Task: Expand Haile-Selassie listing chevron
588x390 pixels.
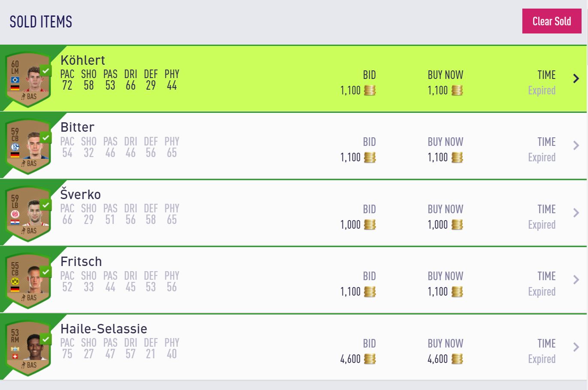Action: tap(576, 347)
